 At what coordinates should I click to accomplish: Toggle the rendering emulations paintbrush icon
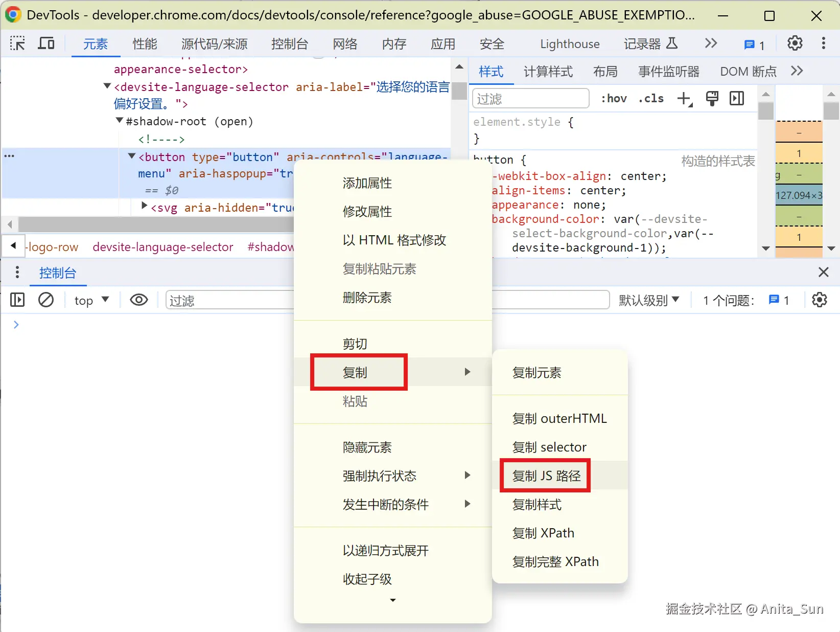[x=712, y=98]
